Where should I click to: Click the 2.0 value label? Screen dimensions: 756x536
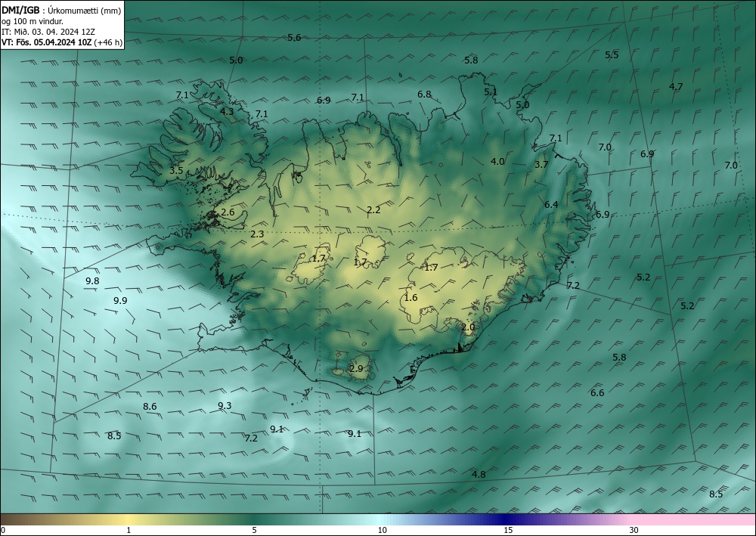[x=468, y=327]
